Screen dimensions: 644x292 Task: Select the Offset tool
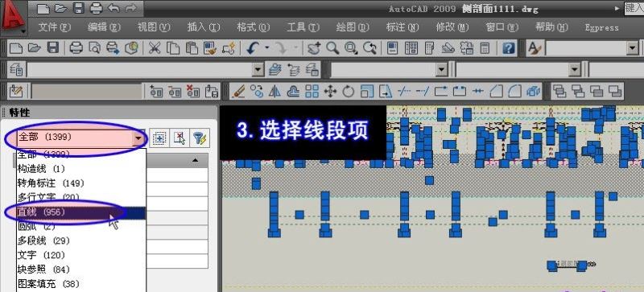293,91
